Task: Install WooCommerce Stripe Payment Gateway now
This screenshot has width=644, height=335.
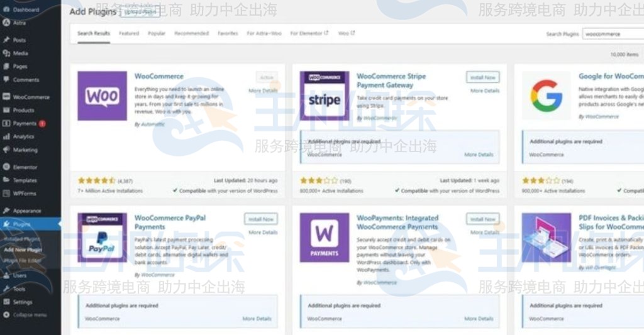Action: (483, 77)
